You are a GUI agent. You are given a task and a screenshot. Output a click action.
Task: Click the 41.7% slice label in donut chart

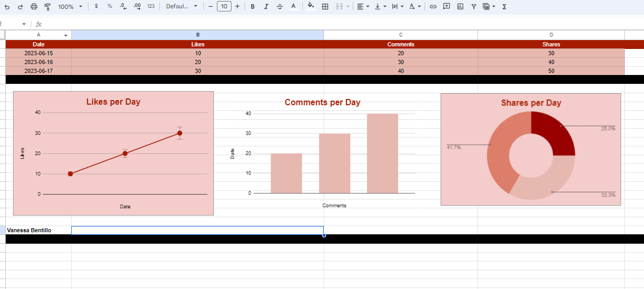point(454,147)
